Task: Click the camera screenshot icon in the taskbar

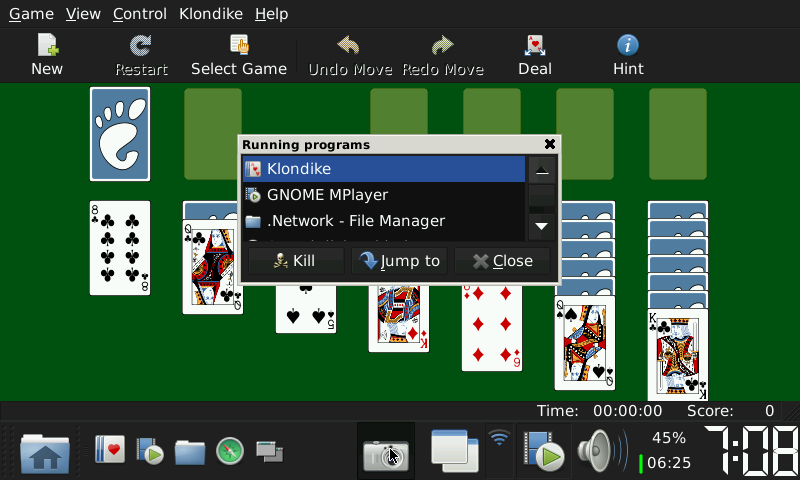Action: [385, 453]
